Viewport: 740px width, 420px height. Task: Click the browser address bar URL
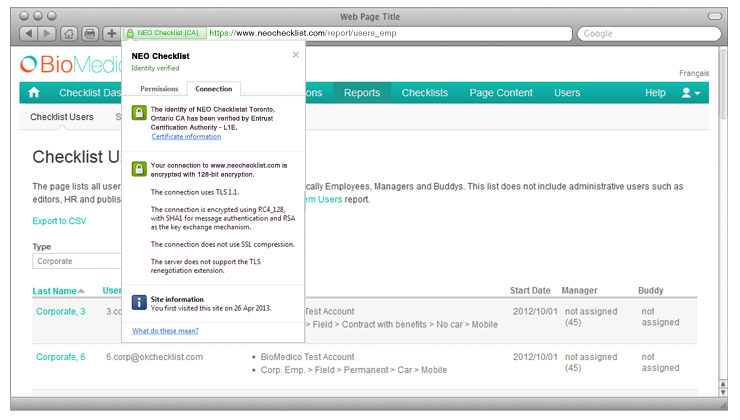click(303, 33)
